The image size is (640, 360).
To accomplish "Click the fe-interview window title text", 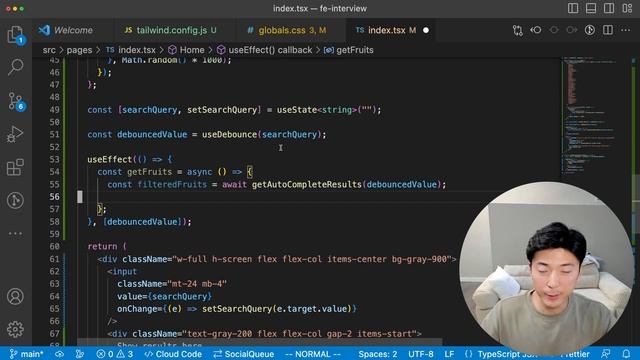I will click(344, 8).
